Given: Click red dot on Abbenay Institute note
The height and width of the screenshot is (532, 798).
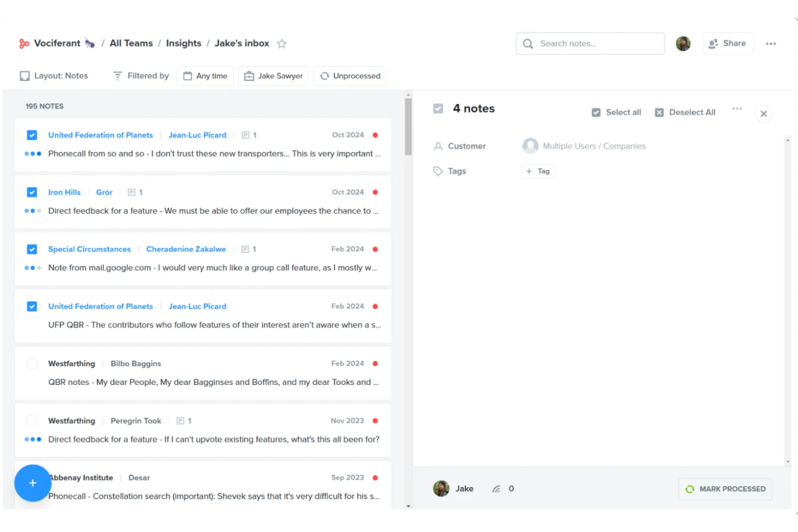Looking at the screenshot, I should (x=375, y=478).
